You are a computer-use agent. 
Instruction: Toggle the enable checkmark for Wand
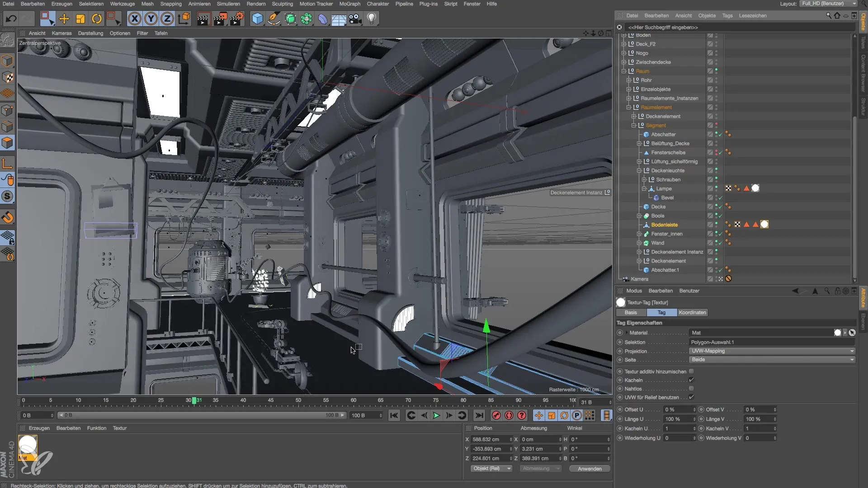click(x=721, y=243)
